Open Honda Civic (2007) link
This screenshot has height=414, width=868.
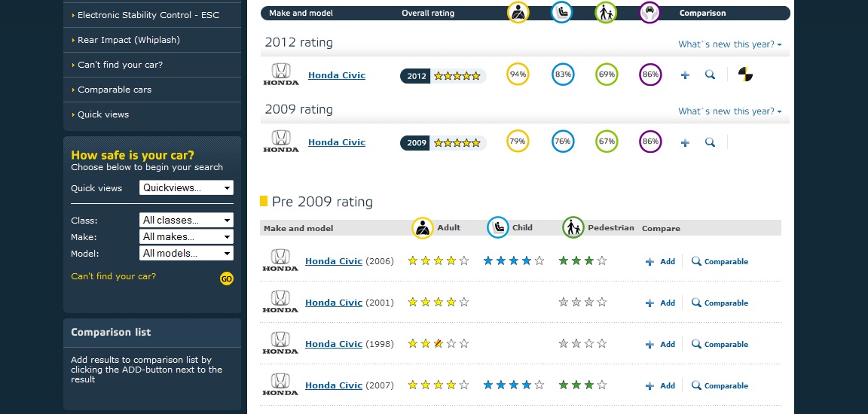pyautogui.click(x=334, y=385)
